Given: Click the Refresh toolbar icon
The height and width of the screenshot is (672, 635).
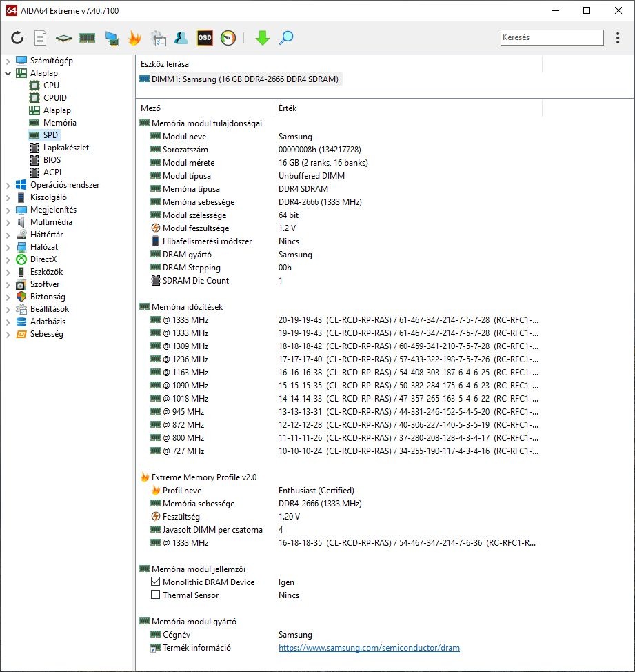Looking at the screenshot, I should pos(17,38).
